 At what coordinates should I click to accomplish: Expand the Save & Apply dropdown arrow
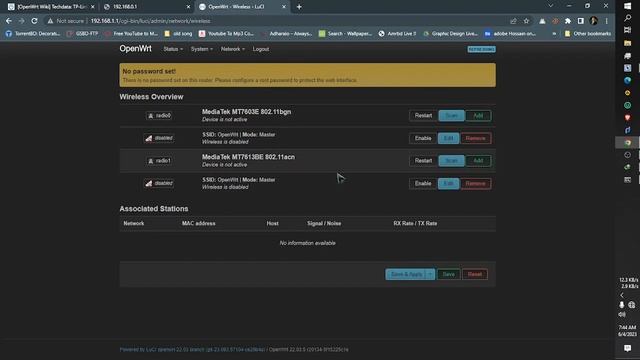[430, 274]
